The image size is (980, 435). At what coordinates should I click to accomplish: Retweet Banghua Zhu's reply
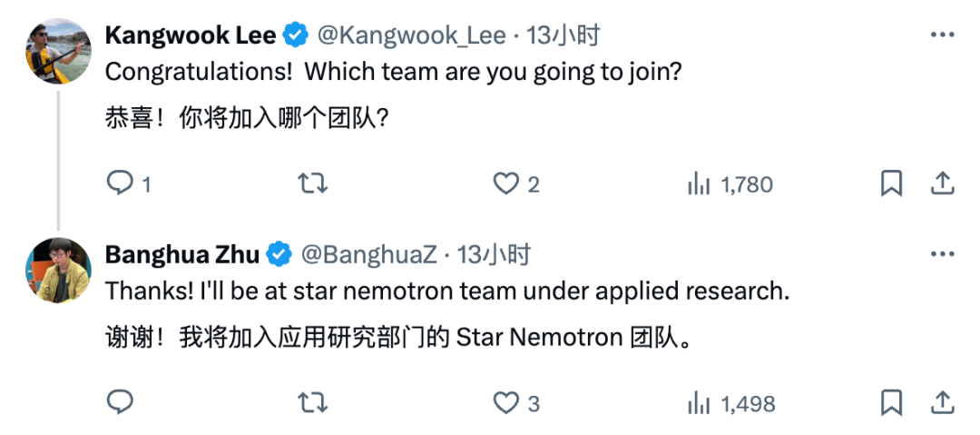(x=312, y=403)
